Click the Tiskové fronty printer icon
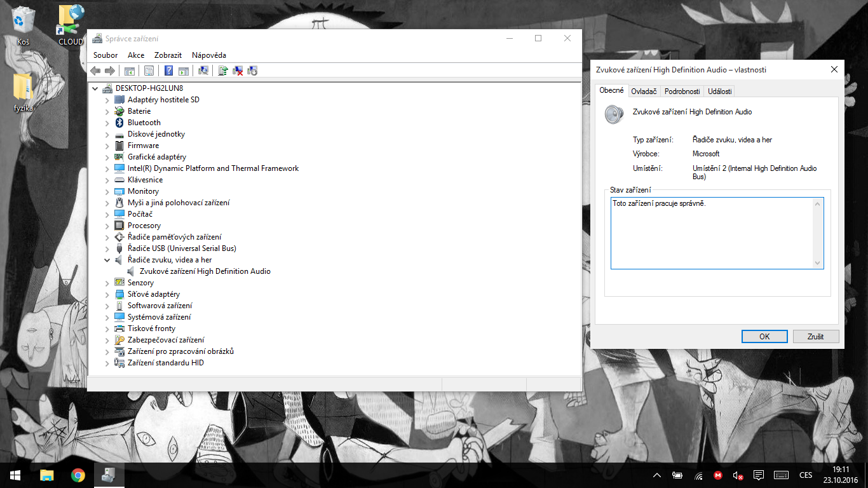The height and width of the screenshot is (488, 868). pos(119,329)
